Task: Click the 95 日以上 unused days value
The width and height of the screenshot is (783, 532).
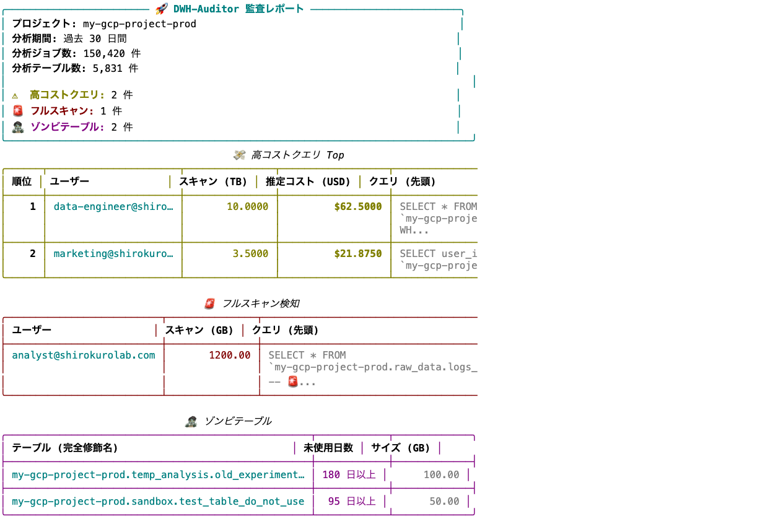Action: (352, 502)
